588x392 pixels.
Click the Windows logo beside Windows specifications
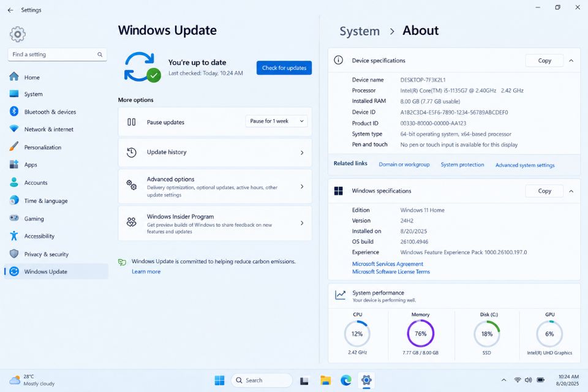point(338,191)
